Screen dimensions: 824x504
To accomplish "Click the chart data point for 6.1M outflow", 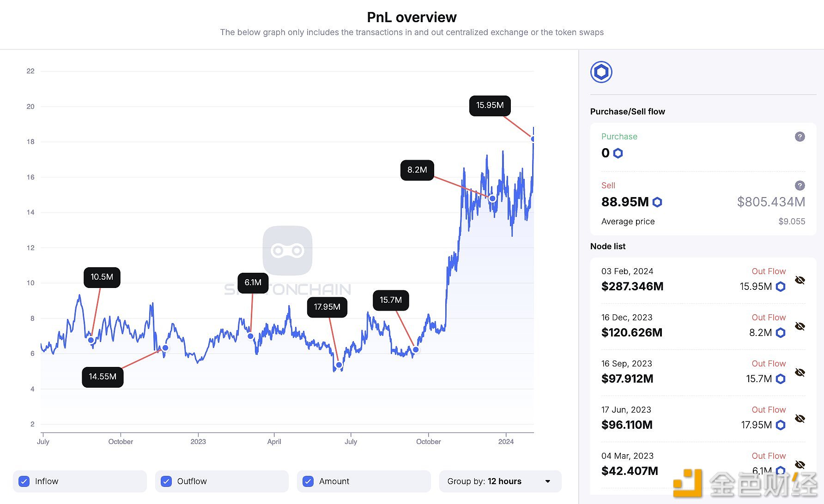I will (x=250, y=336).
